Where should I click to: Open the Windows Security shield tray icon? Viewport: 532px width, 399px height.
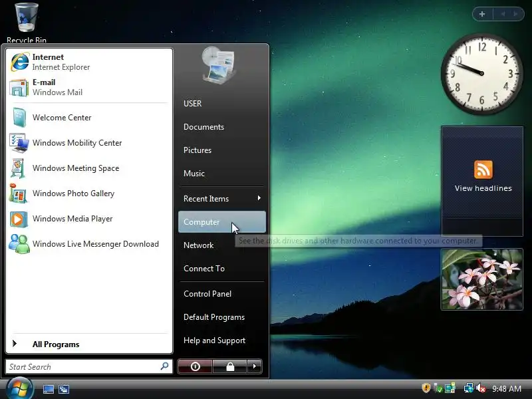(426, 388)
